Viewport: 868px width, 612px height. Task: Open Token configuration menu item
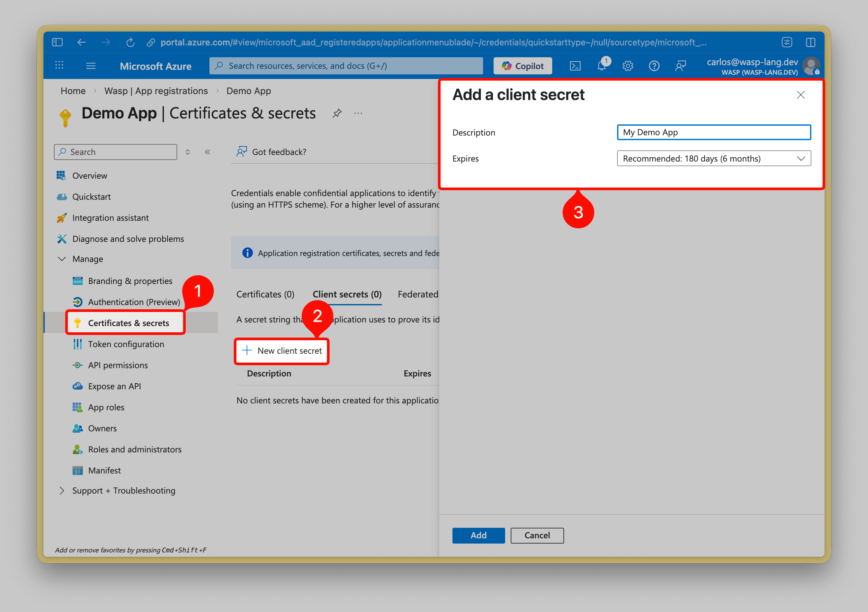(126, 344)
